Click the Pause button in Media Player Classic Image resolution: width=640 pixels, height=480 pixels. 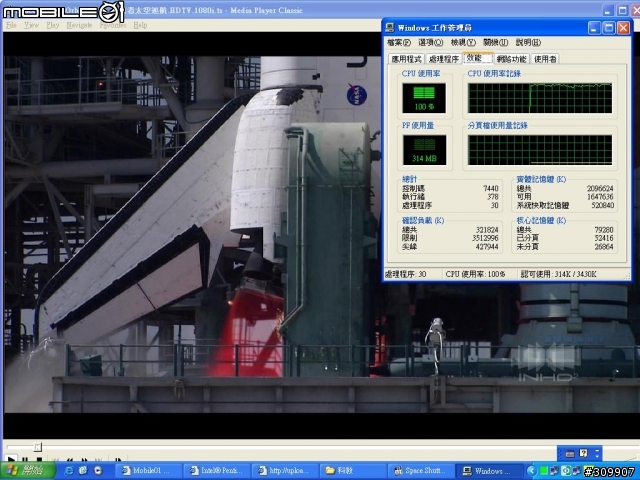point(25,459)
